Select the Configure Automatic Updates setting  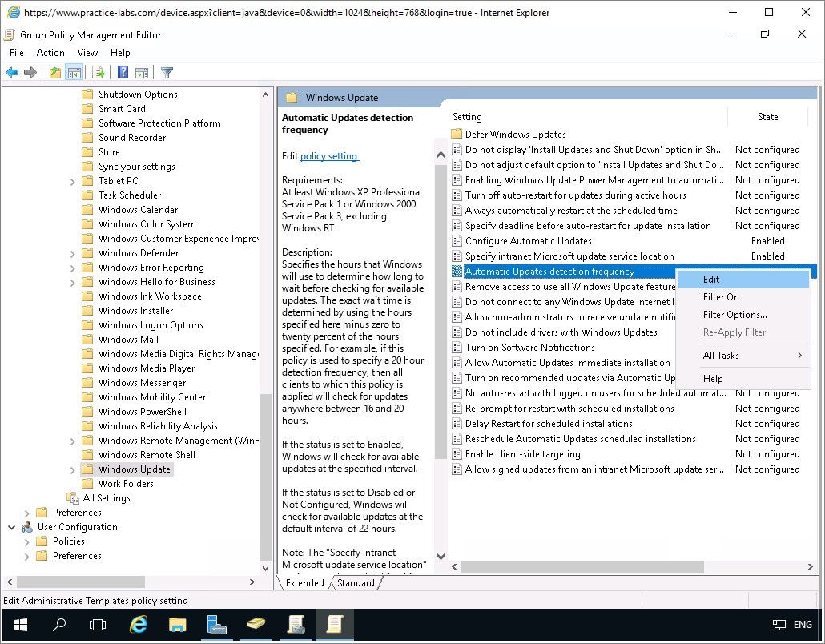(528, 241)
